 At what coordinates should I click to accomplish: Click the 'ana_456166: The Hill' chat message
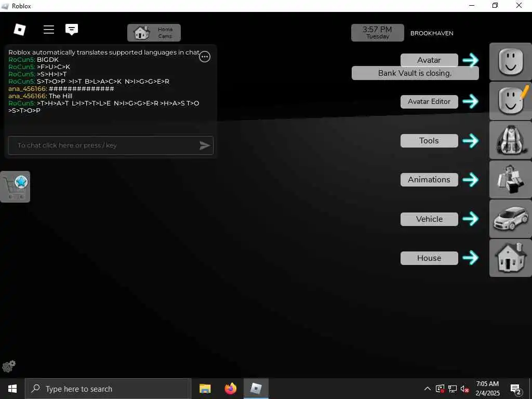coord(41,96)
